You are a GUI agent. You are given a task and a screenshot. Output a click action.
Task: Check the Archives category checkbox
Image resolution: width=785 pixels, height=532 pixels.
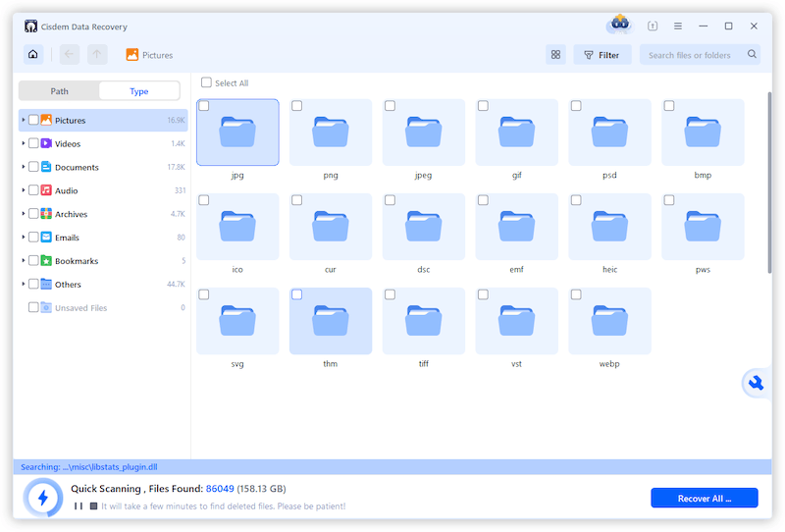coord(33,213)
